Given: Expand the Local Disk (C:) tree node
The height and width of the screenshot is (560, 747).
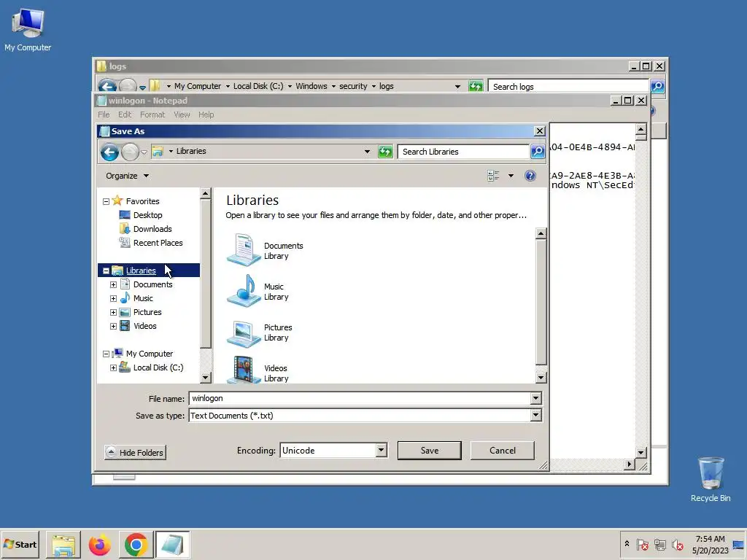Looking at the screenshot, I should (x=113, y=368).
